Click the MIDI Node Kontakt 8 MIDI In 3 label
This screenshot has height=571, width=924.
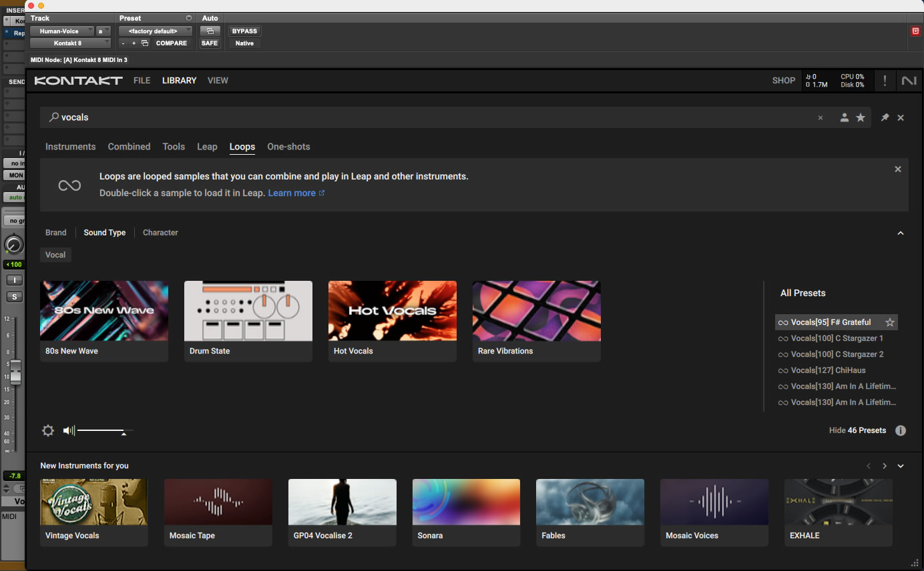click(x=79, y=60)
